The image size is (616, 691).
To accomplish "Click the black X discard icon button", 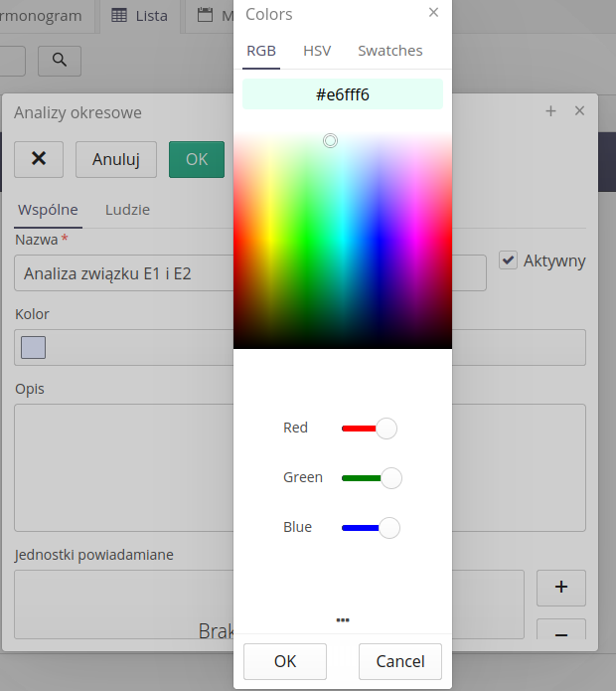I will tap(39, 159).
